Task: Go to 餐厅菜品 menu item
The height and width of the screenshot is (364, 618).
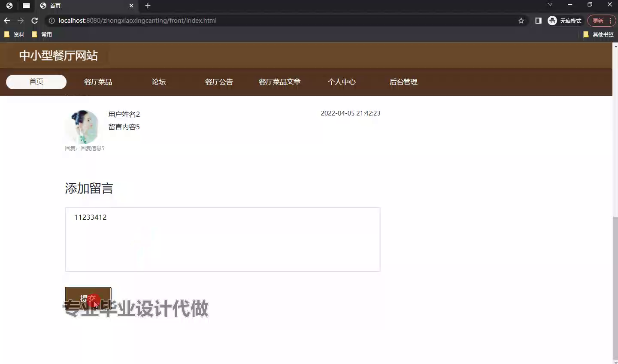Action: click(x=98, y=82)
